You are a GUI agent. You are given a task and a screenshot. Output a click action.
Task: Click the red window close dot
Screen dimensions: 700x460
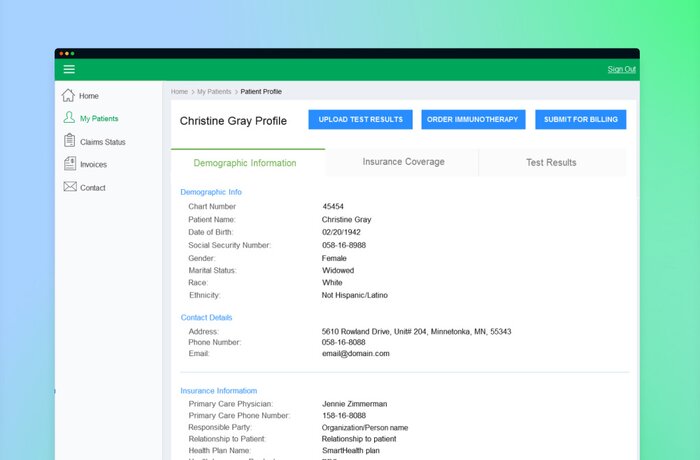59,53
